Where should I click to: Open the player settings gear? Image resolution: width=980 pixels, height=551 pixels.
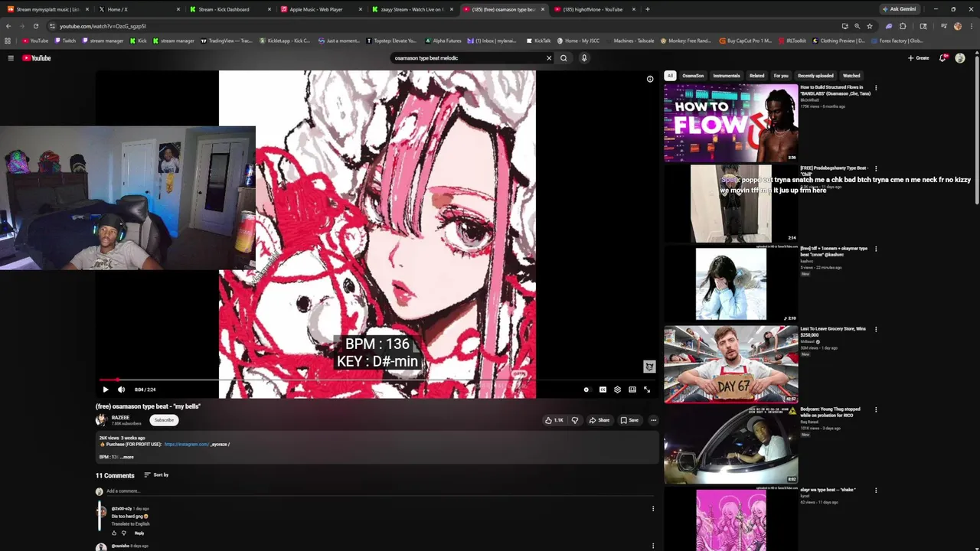[x=617, y=390]
